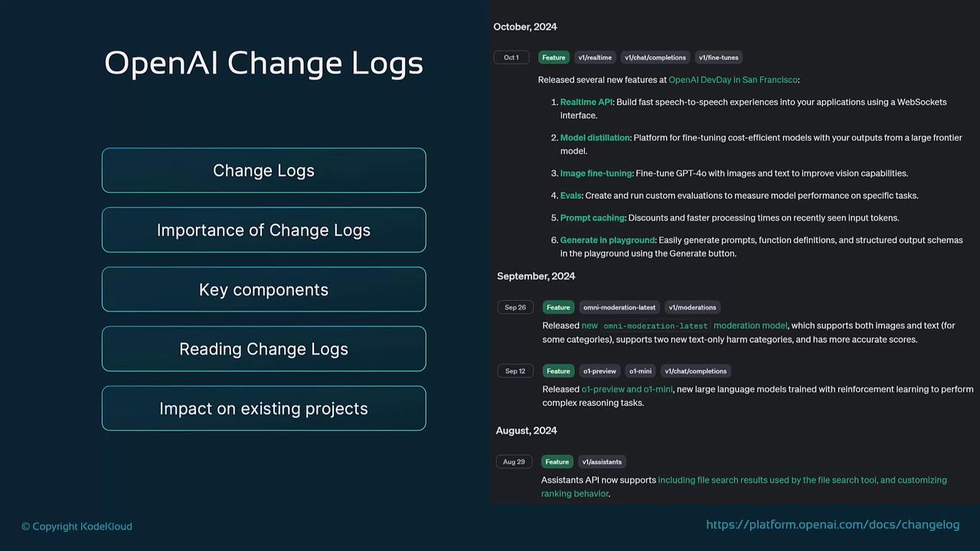Open the o1-preview and o1-mini link

pyautogui.click(x=627, y=389)
